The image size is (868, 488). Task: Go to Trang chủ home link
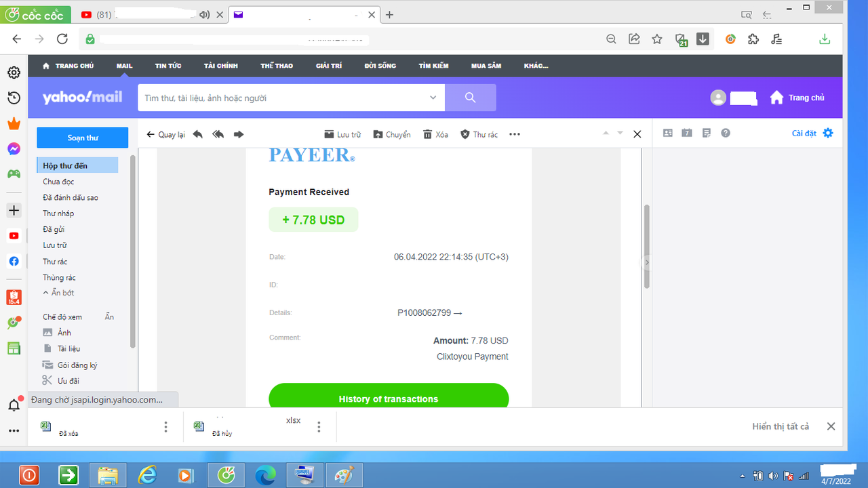coord(797,98)
